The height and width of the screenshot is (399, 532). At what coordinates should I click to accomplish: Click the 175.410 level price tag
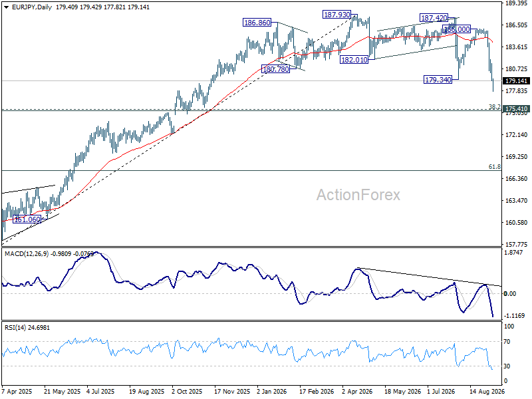tap(516, 109)
